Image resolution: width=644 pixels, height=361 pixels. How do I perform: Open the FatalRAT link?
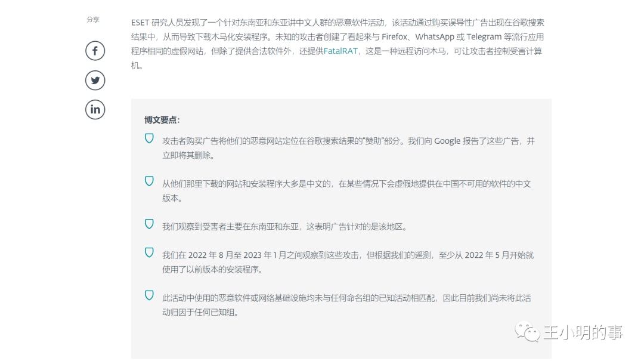coord(340,51)
